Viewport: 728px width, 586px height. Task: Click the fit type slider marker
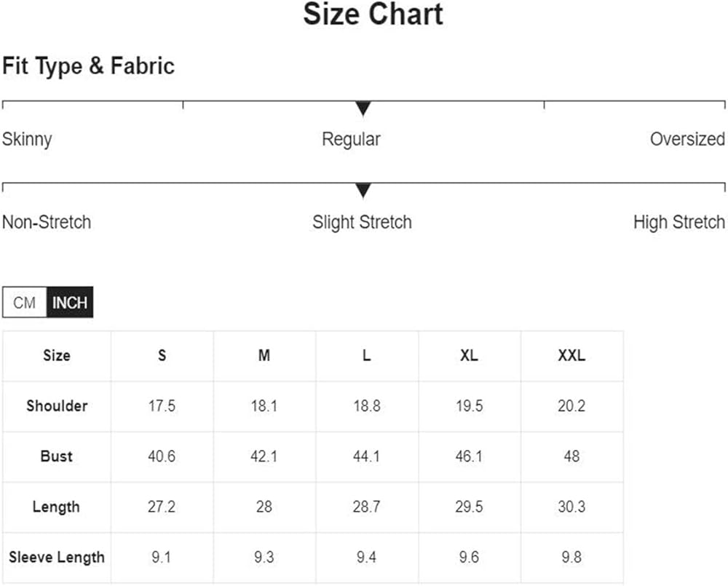point(363,109)
